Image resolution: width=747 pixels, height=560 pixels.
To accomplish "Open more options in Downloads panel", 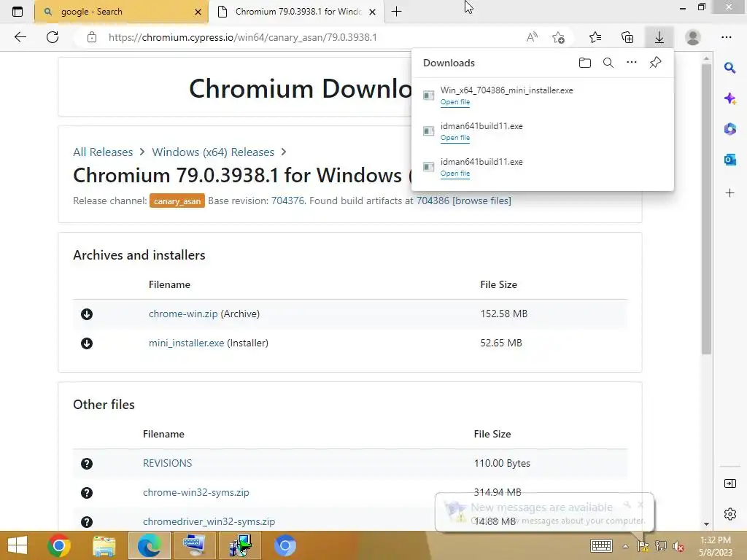I will pyautogui.click(x=632, y=63).
